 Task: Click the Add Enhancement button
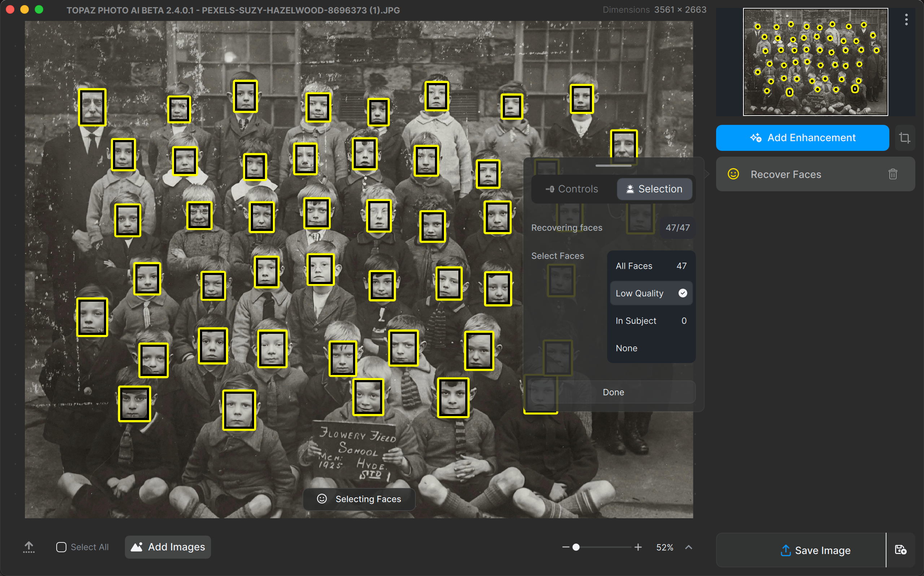click(x=802, y=138)
